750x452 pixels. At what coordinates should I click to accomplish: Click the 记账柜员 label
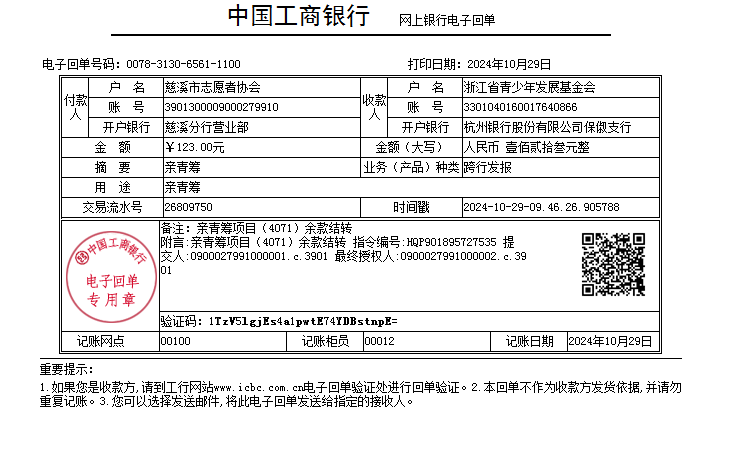pos(325,342)
